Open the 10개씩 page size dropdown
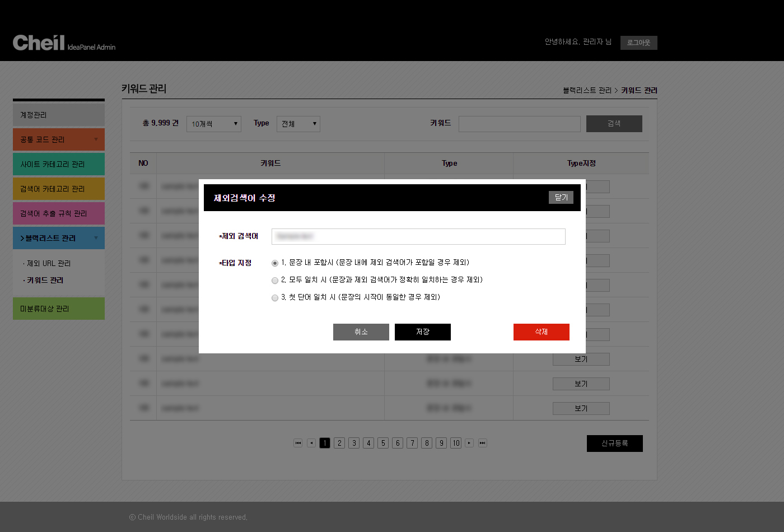Screen dimensions: 784x532 pos(213,124)
